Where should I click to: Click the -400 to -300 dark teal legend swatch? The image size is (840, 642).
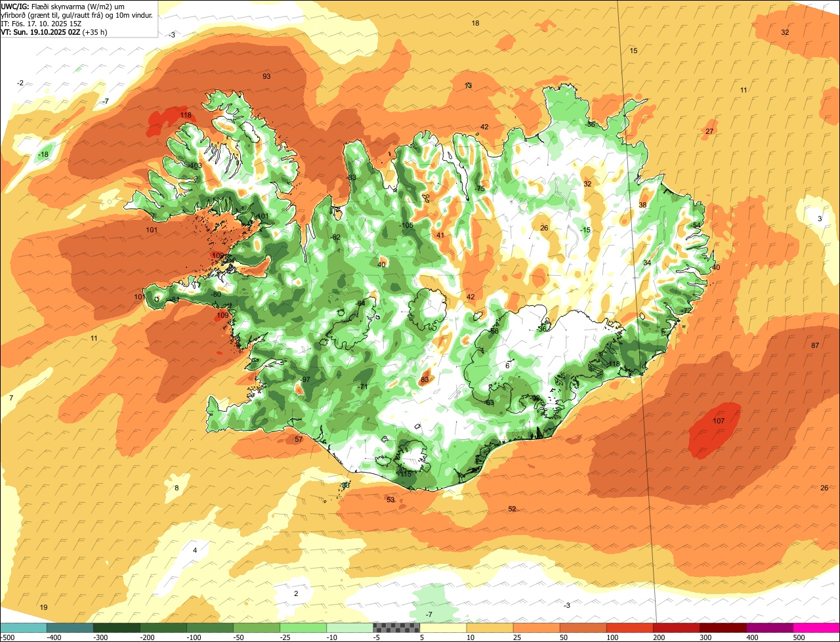(70, 628)
